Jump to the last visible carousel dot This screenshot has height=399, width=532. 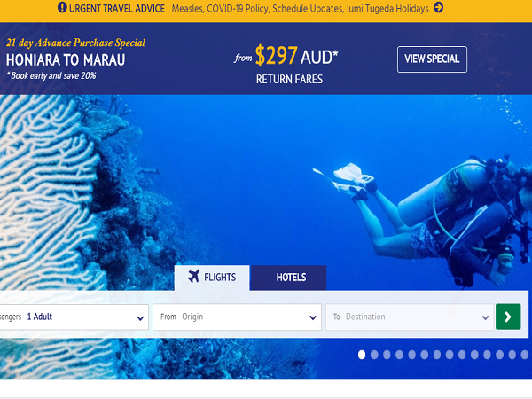pyautogui.click(x=525, y=355)
